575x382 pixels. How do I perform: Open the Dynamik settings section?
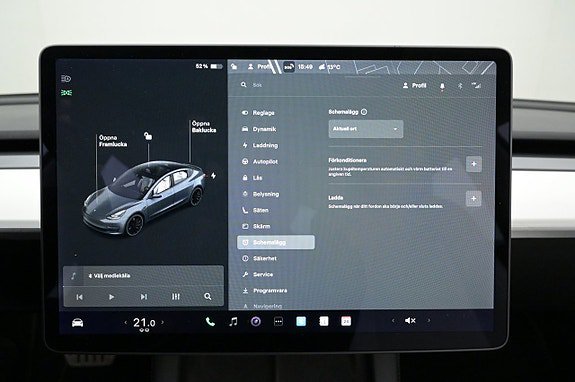tap(259, 129)
